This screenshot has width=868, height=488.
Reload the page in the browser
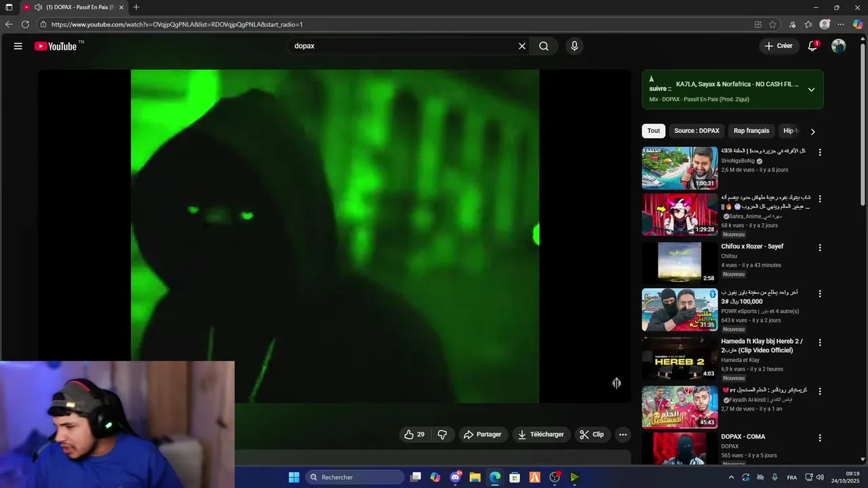tap(25, 24)
